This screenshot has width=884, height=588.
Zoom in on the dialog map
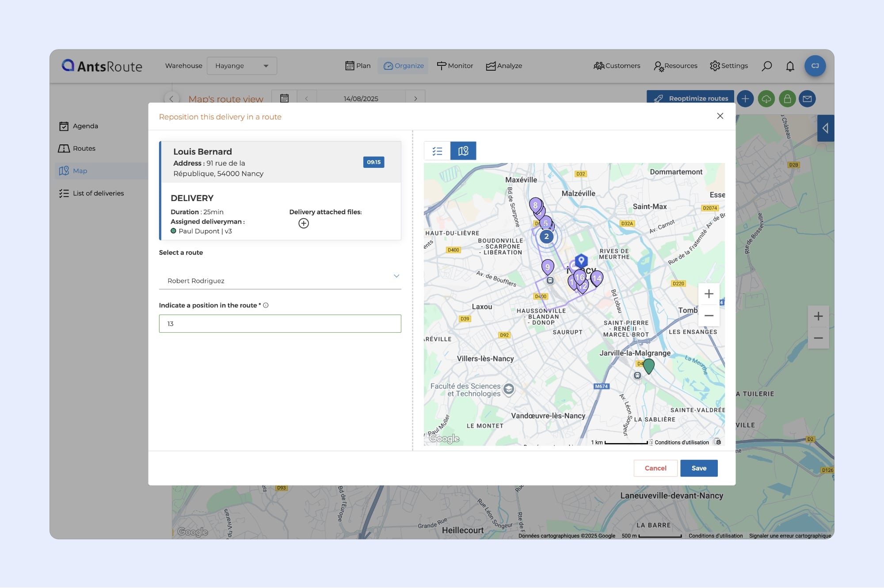click(709, 294)
